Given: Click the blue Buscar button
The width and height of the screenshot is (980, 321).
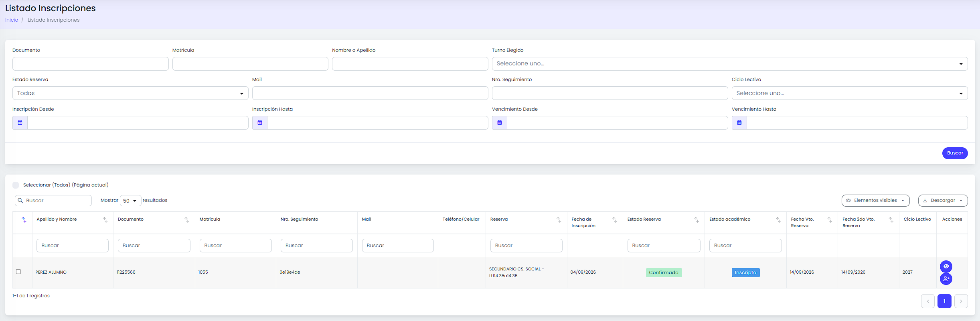Looking at the screenshot, I should tap(955, 153).
